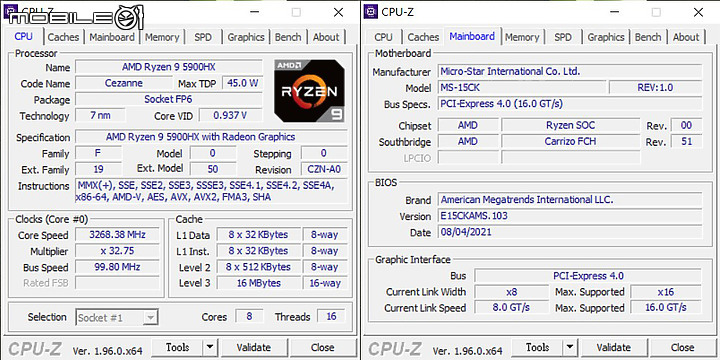This screenshot has width=720, height=360.
Task: Click Level 3 value 16 MBytes
Action: [x=259, y=283]
